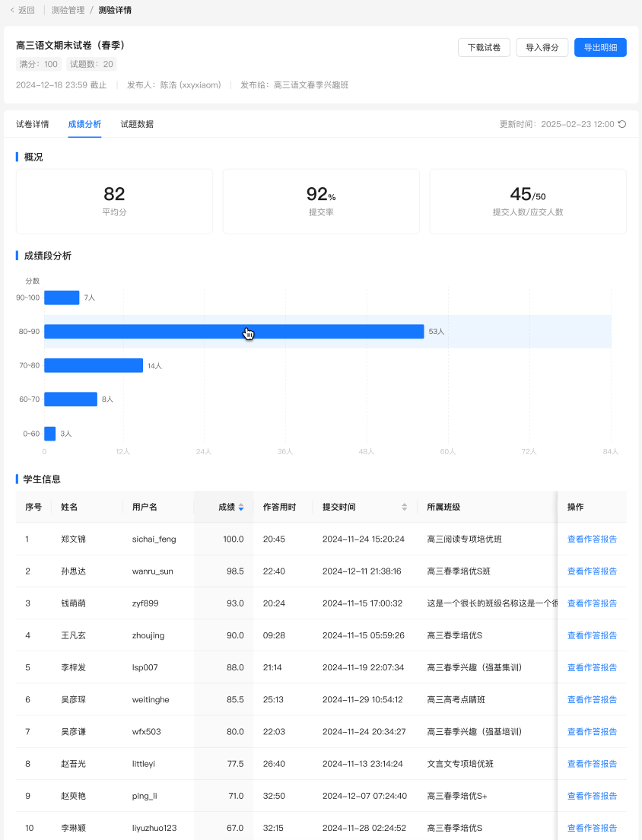Click the 90~100 score bar

pyautogui.click(x=62, y=297)
